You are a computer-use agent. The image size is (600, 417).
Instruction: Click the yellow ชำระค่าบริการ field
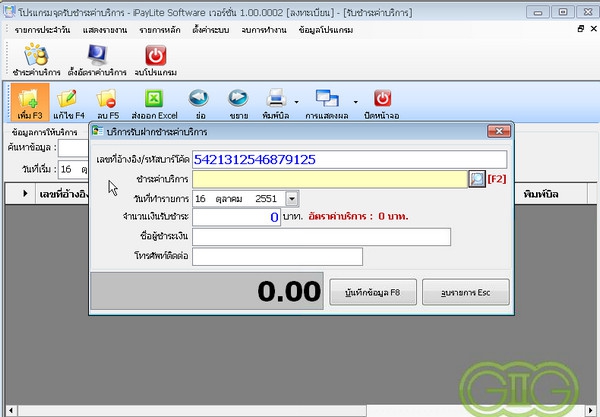pyautogui.click(x=330, y=179)
